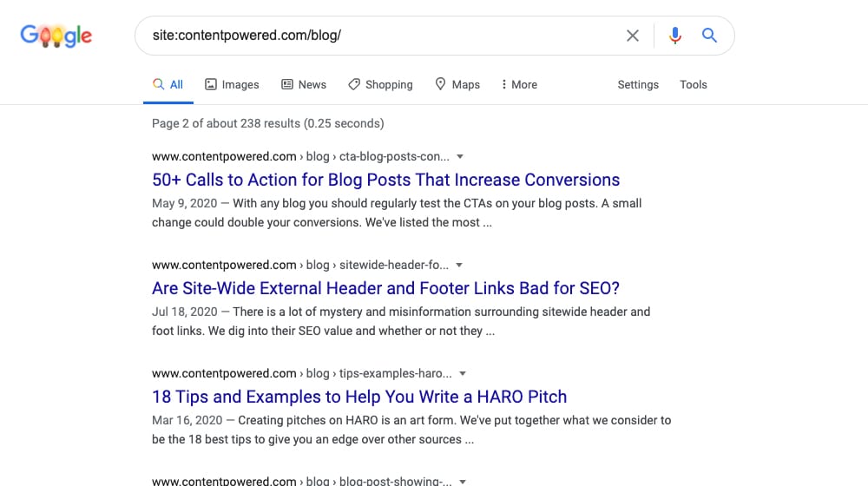Expand dropdown arrow beside cta-blog-posts URL
This screenshot has width=868, height=486.
tap(460, 157)
